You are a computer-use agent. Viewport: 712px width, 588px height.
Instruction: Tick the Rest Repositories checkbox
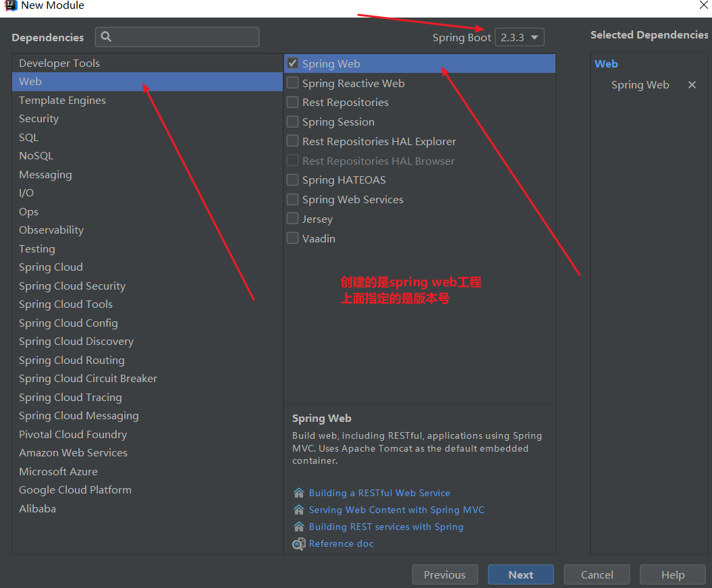click(x=293, y=102)
